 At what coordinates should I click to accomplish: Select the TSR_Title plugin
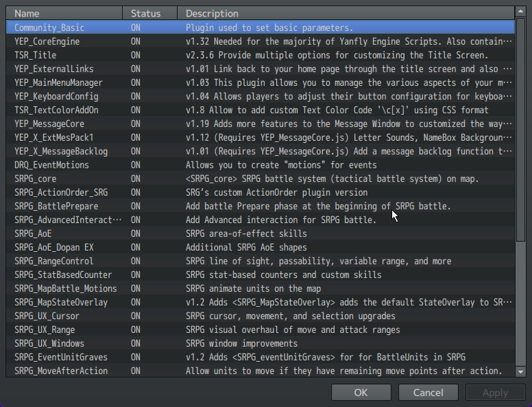pyautogui.click(x=261, y=55)
